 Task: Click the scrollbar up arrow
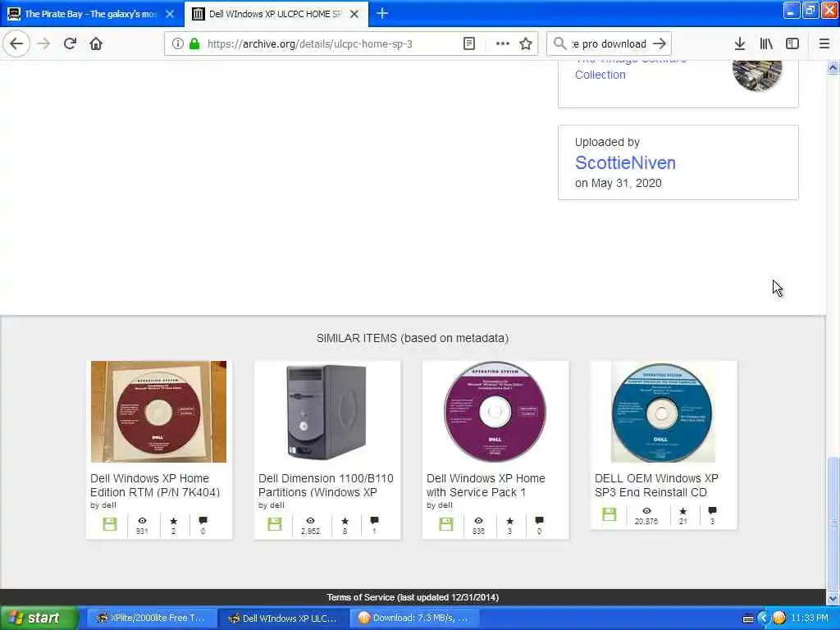click(833, 68)
